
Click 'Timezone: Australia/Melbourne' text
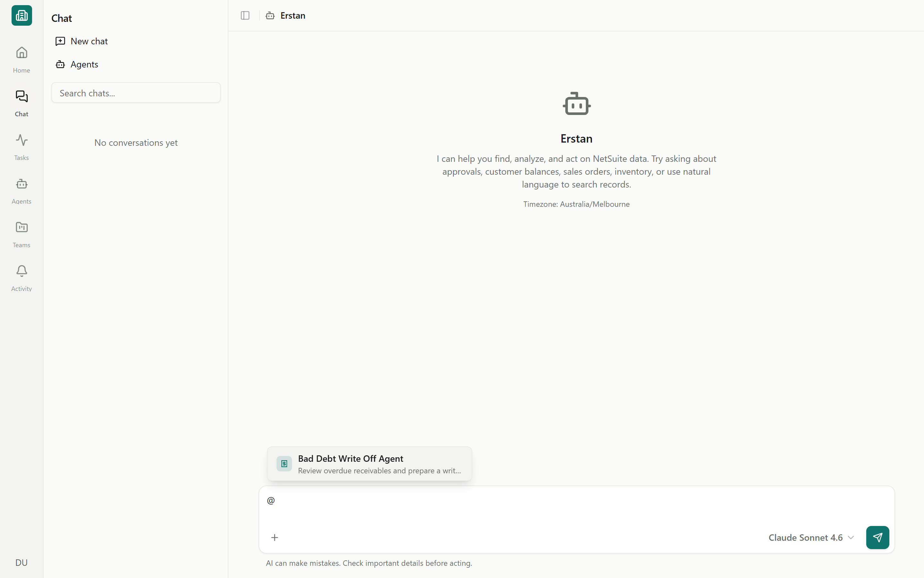[x=576, y=204]
